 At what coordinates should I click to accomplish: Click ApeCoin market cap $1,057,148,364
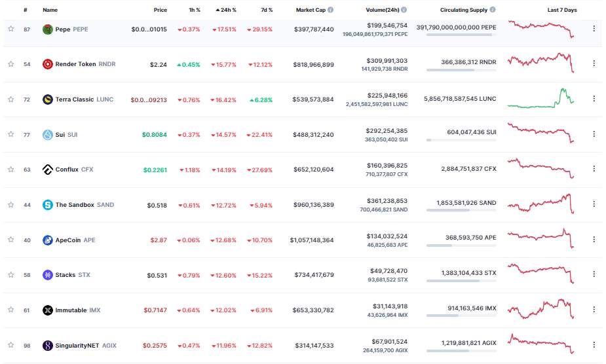tap(312, 240)
